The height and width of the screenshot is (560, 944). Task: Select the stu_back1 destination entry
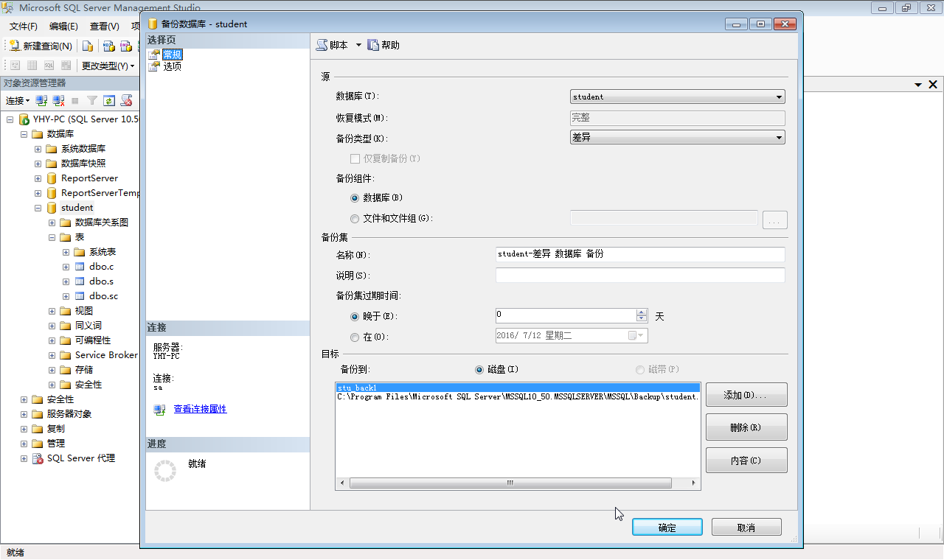pos(518,388)
